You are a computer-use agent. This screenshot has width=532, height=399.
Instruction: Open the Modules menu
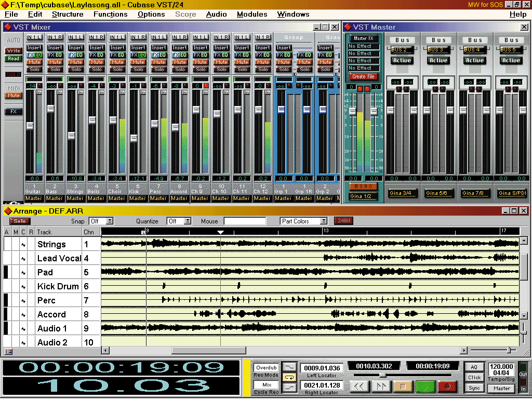tap(252, 14)
